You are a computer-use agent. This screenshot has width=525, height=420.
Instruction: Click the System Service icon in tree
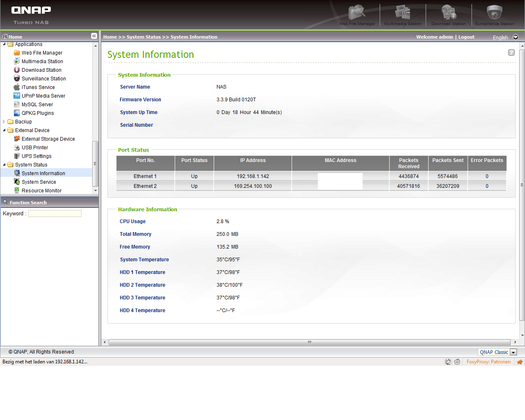tap(17, 182)
